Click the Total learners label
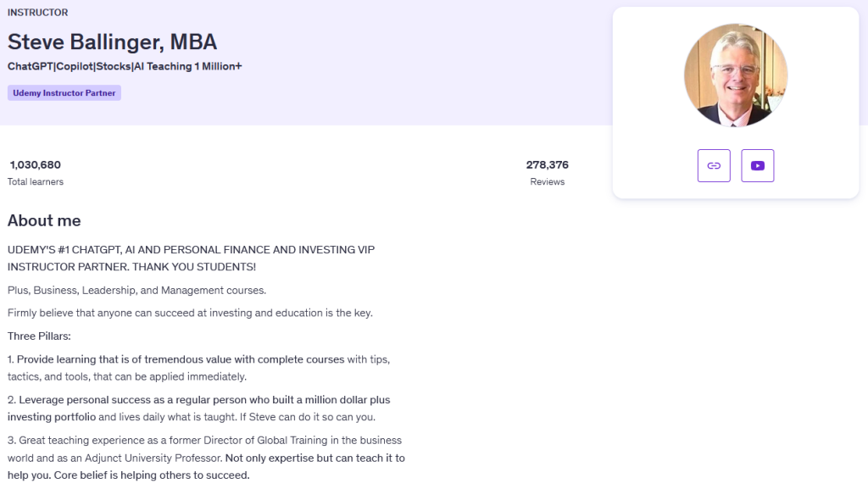Screen dimensions: 868x489 point(36,181)
